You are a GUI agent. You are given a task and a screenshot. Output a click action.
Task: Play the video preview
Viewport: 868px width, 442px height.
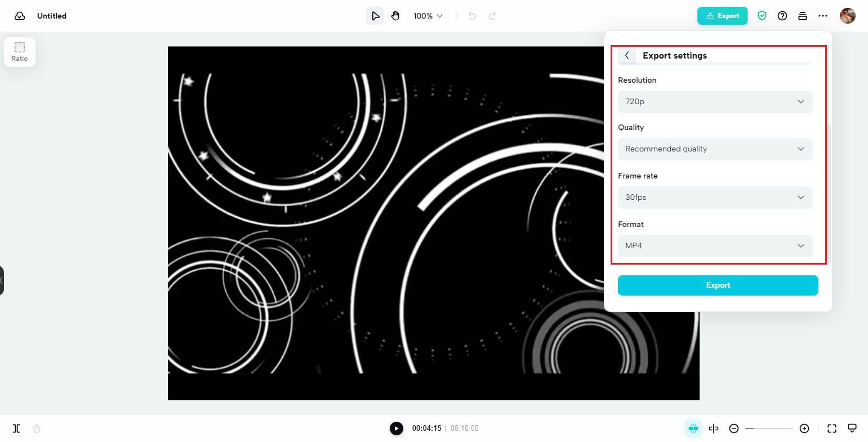(397, 428)
